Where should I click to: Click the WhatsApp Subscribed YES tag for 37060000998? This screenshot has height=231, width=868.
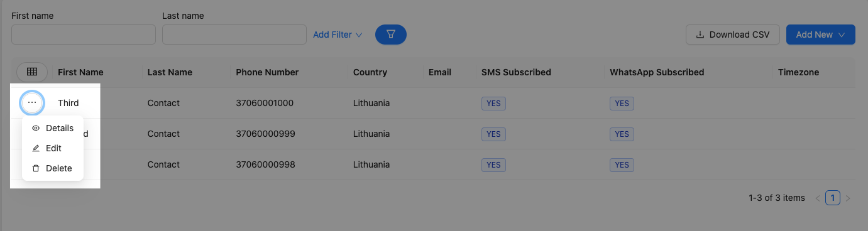click(x=622, y=164)
